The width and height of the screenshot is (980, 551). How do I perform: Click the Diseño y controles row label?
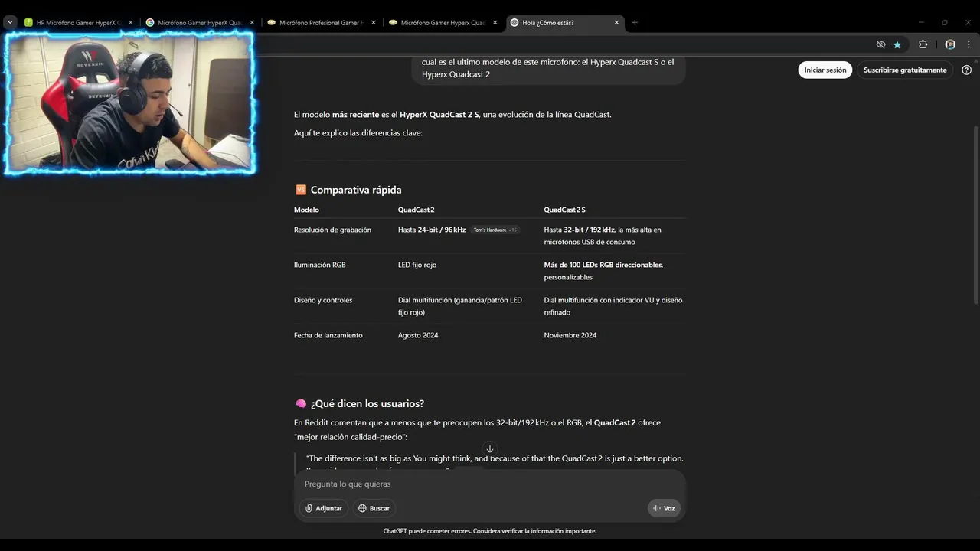pos(323,300)
